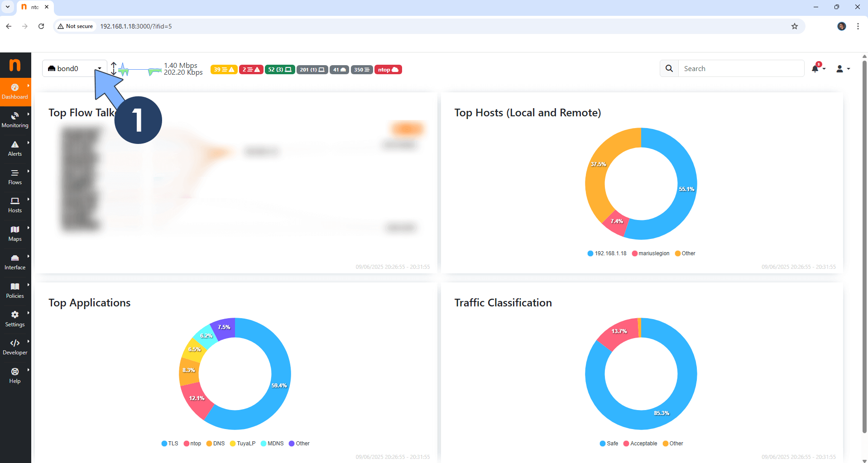Toggle Other legend in Traffic Classification
Viewport: 868px width, 463px height.
click(673, 444)
